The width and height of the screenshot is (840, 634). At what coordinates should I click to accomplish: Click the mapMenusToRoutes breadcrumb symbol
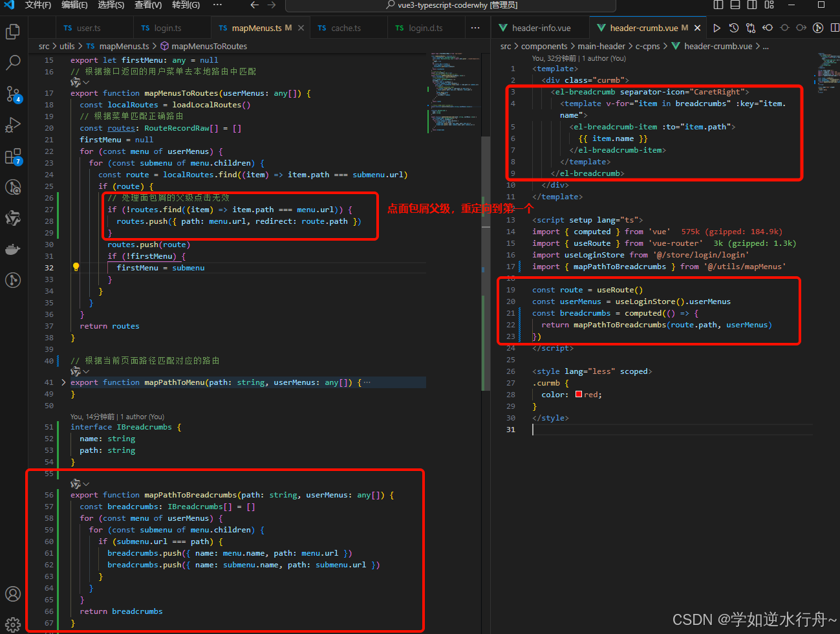(209, 46)
